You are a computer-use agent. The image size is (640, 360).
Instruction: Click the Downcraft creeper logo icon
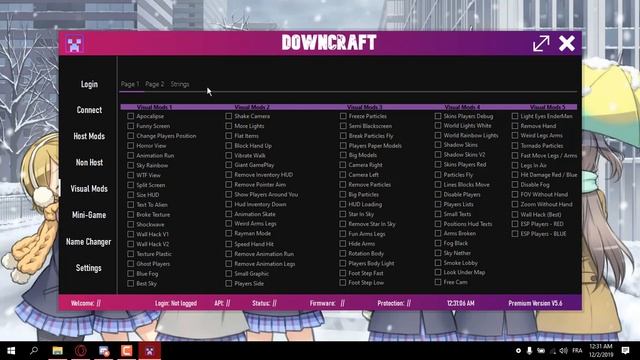[x=74, y=44]
